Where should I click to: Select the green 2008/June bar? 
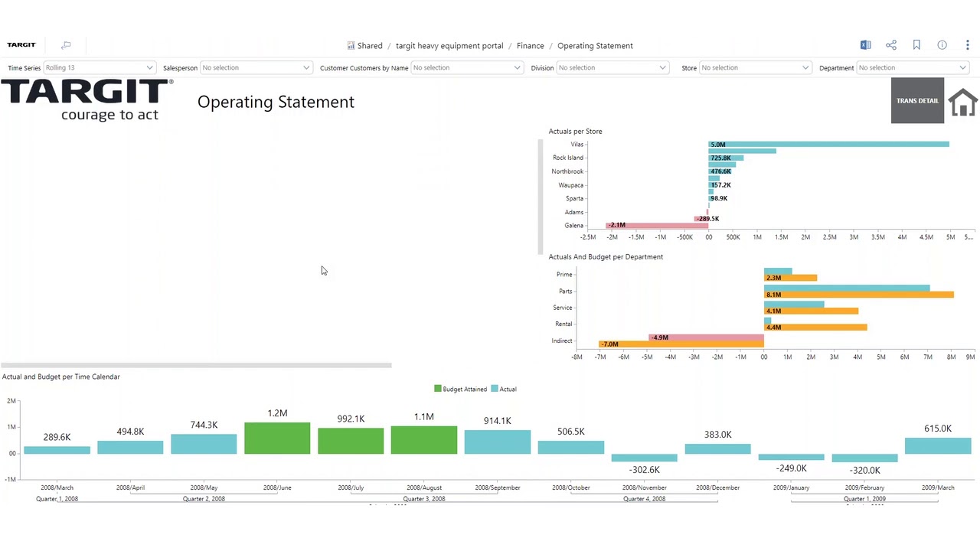(x=277, y=438)
